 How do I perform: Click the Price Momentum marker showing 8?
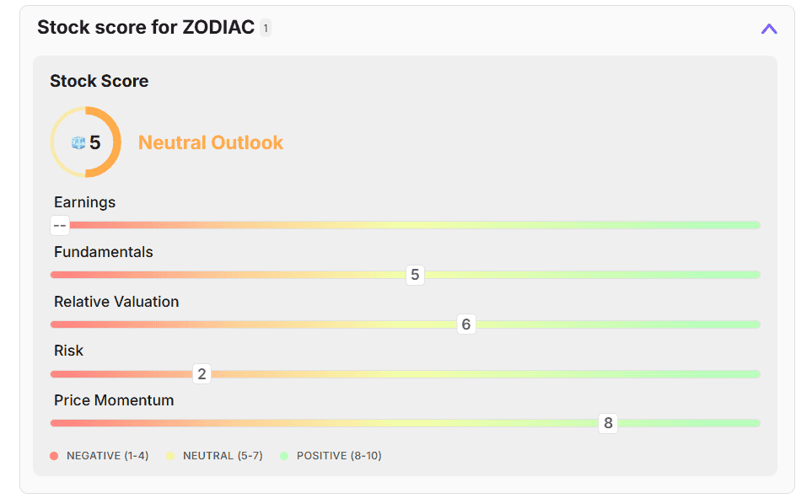pos(608,423)
